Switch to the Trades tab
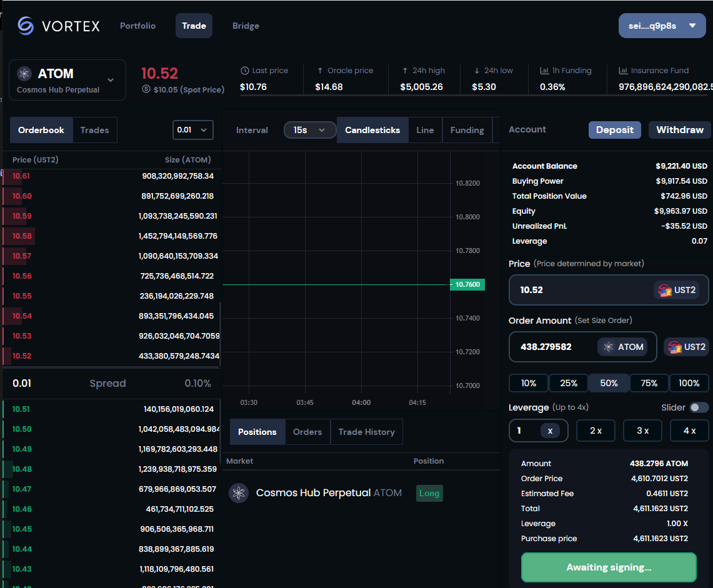 pos(94,130)
